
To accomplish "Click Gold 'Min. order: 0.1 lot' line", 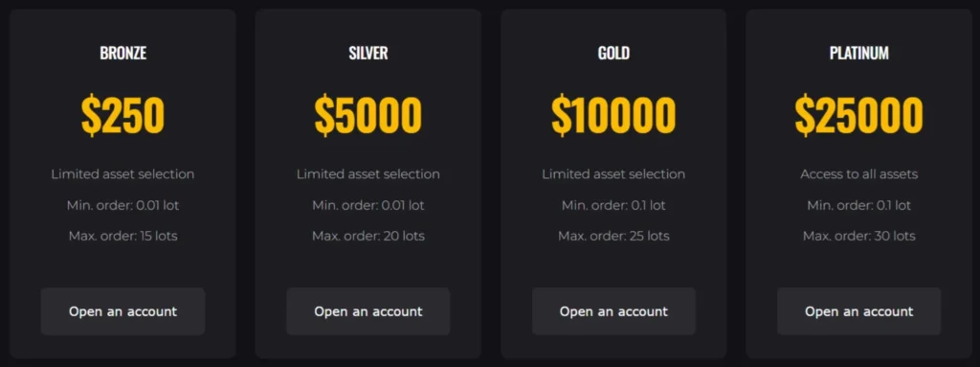I will pyautogui.click(x=613, y=205).
